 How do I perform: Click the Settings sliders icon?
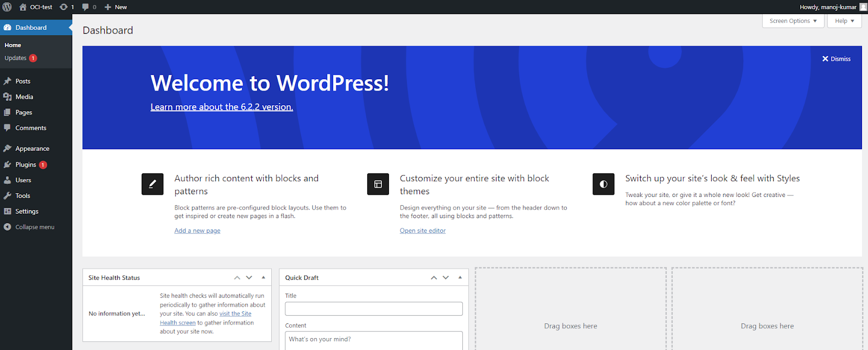[x=8, y=212]
